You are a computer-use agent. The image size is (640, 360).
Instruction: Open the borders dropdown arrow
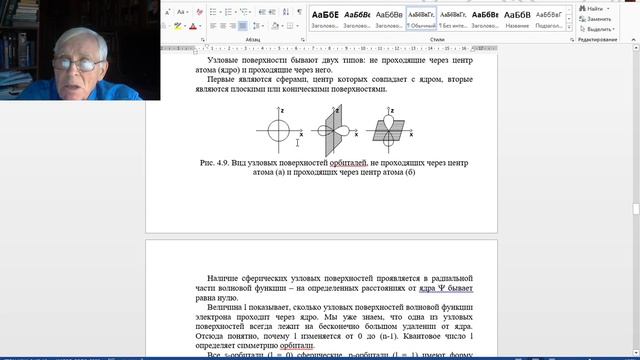coord(297,27)
